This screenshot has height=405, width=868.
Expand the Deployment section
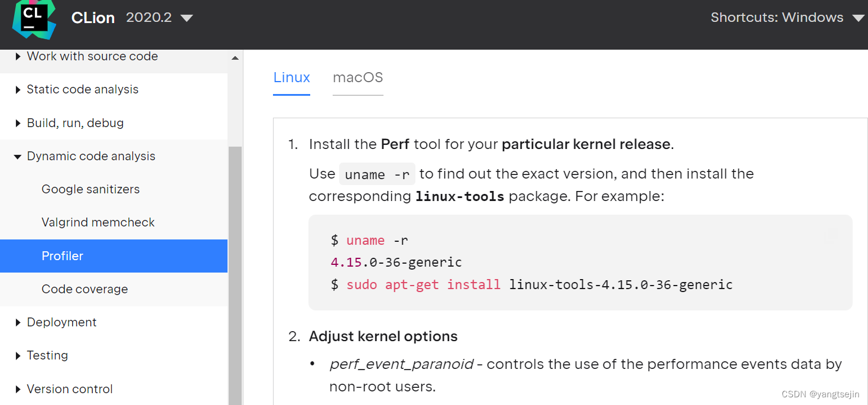[61, 322]
